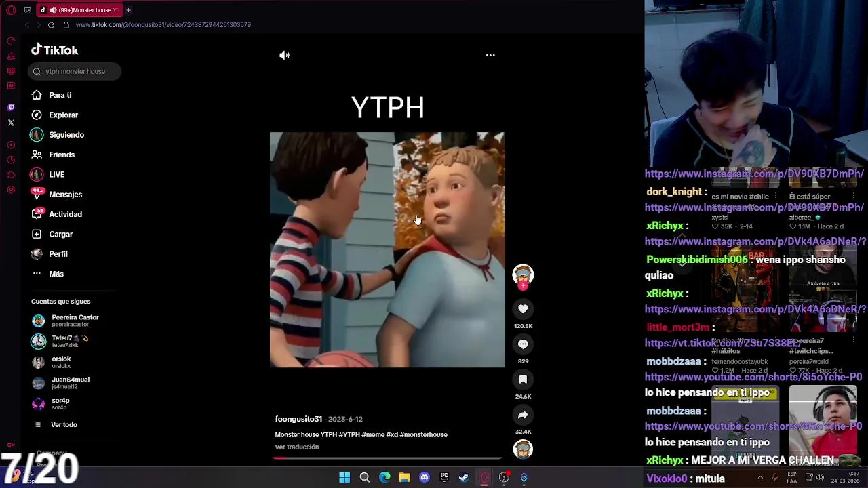Screen dimensions: 868x488
Task: Save video with the bookmark icon
Action: 523,380
